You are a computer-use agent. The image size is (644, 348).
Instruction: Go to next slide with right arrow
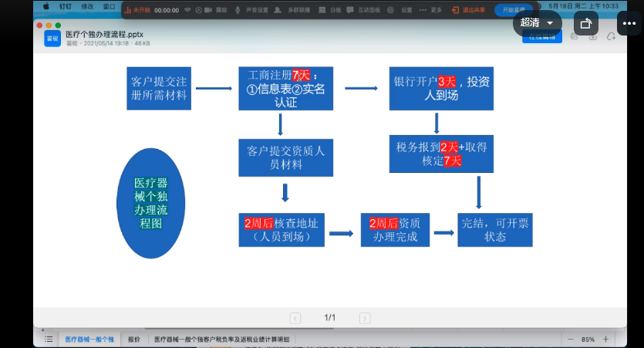365,318
